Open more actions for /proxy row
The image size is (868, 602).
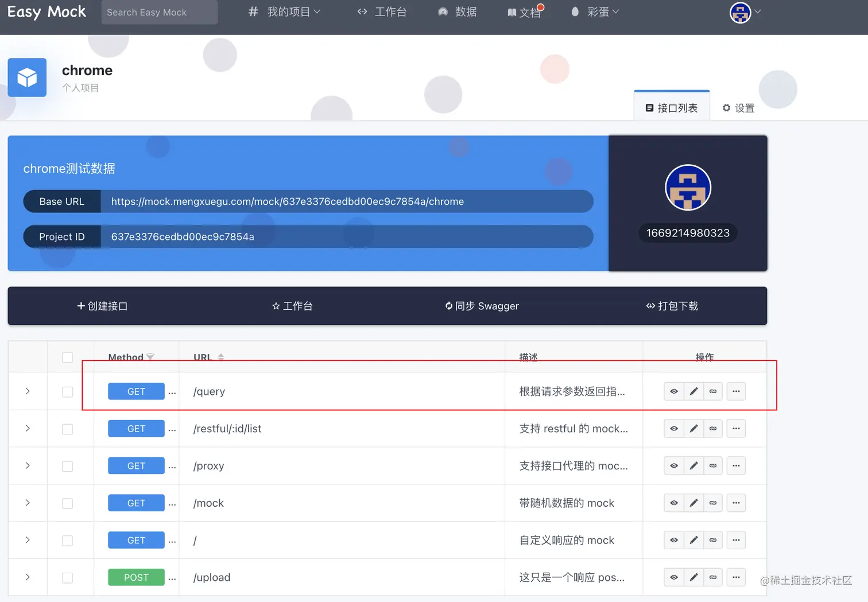click(736, 466)
